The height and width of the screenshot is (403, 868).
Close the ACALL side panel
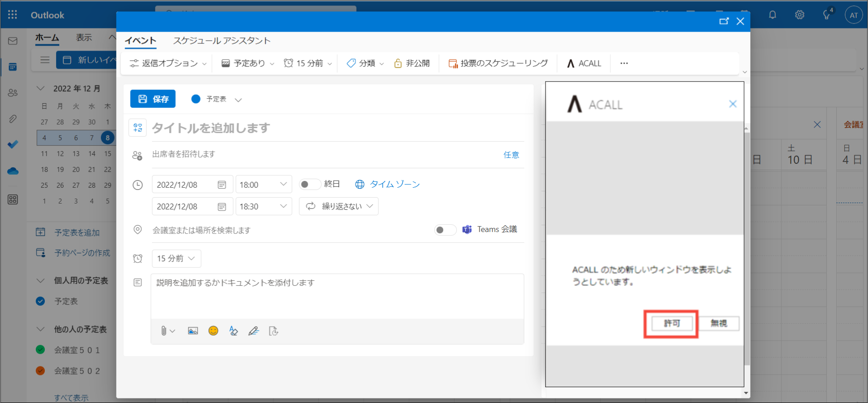(733, 104)
